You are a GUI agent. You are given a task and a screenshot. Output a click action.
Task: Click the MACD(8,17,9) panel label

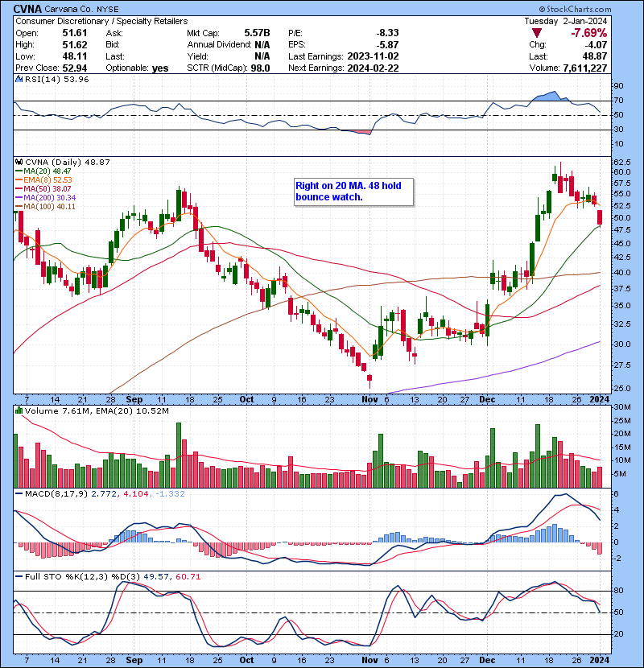(56, 494)
